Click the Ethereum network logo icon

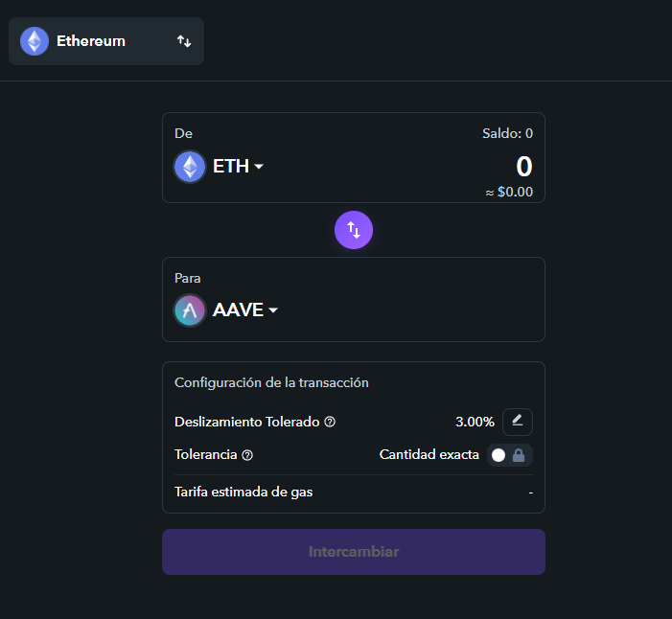[x=35, y=41]
